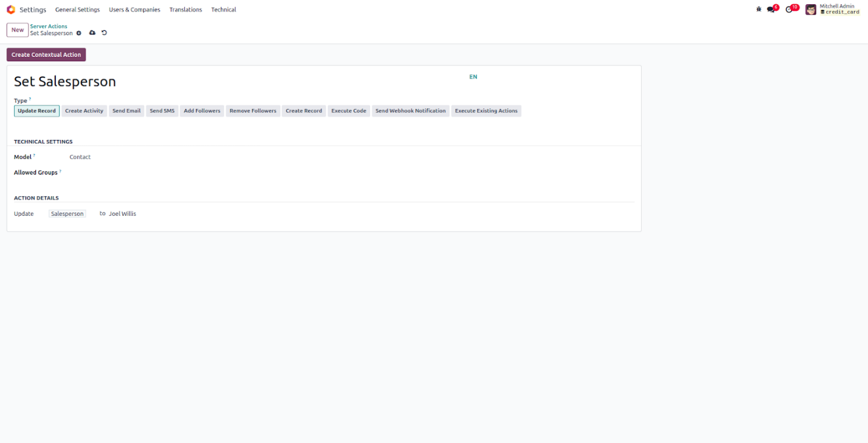The height and width of the screenshot is (443, 868).
Task: Click the credit_card database name
Action: coord(842,12)
